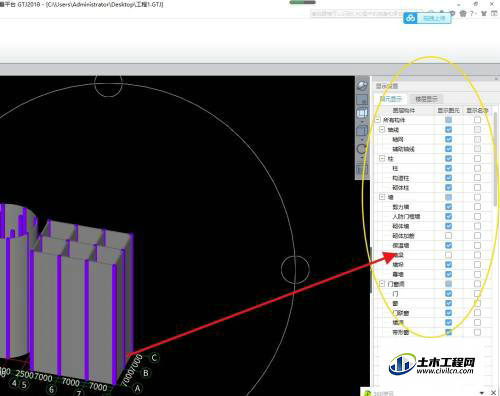The image size is (500, 396).
Task: Collapse the 柱 parent group
Action: click(x=382, y=158)
